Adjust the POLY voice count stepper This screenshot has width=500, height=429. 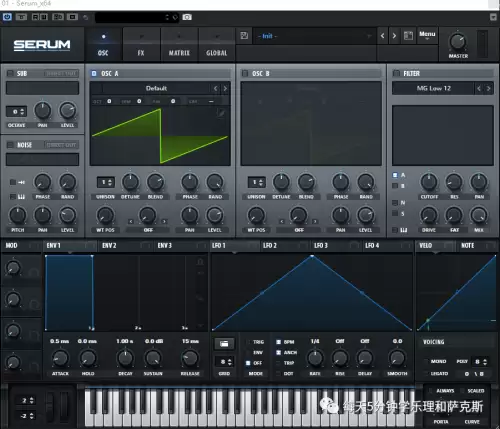[x=480, y=362]
